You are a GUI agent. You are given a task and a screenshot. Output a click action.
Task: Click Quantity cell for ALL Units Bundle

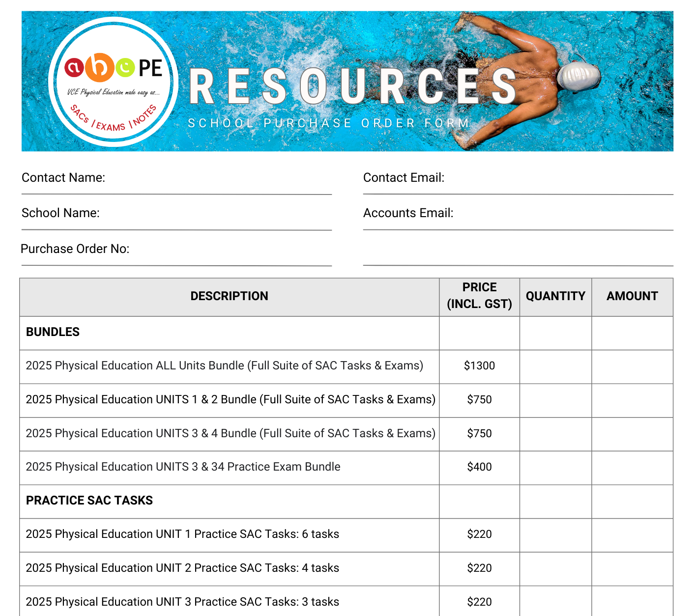555,366
